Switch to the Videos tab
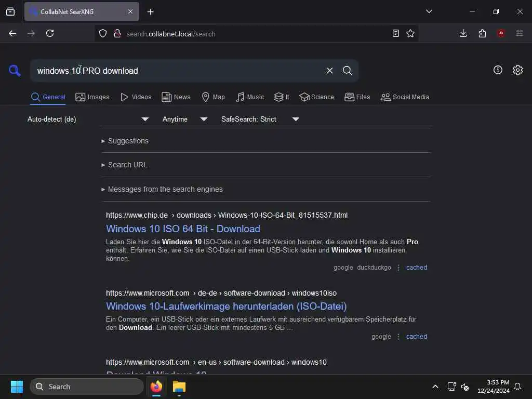Image resolution: width=532 pixels, height=399 pixels. 136,97
